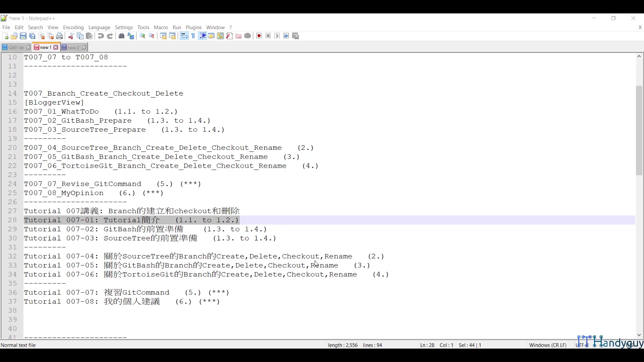Click the Save file toolbar icon
The width and height of the screenshot is (644, 362).
tap(23, 36)
